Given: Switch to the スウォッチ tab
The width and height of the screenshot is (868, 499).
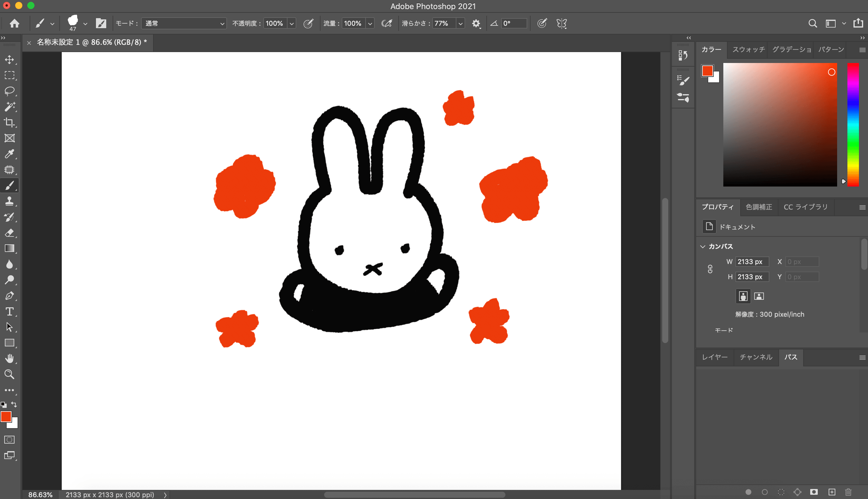Looking at the screenshot, I should tap(748, 50).
